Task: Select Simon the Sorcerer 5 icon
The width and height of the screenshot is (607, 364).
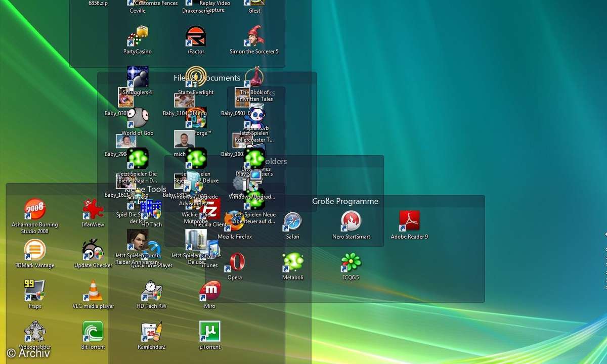Action: point(254,36)
